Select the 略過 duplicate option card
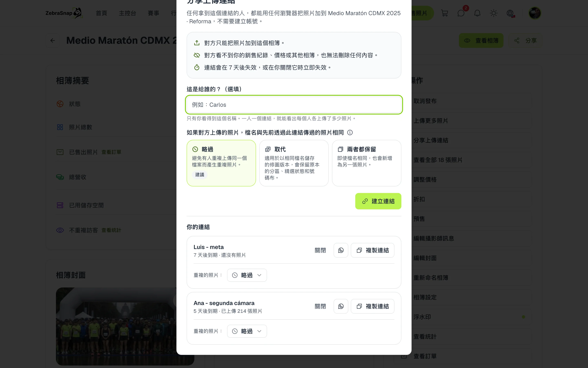The image size is (588, 368). click(221, 163)
